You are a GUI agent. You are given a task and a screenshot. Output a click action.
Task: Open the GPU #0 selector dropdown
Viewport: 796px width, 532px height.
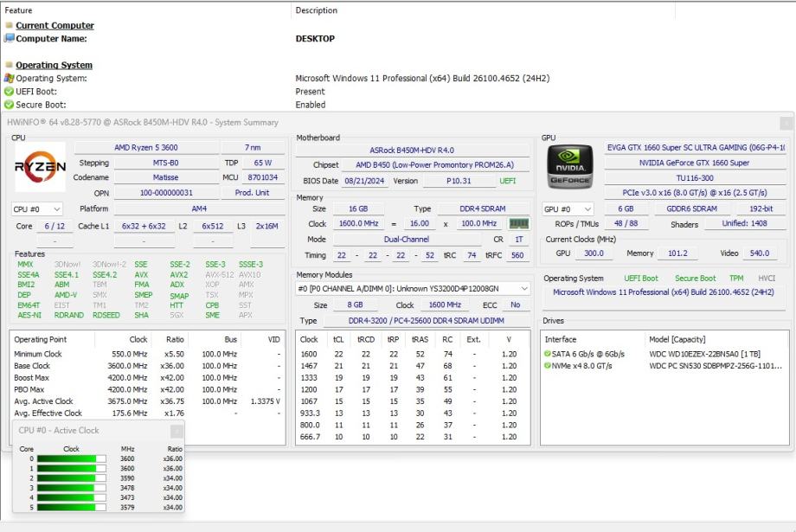pyautogui.click(x=568, y=209)
